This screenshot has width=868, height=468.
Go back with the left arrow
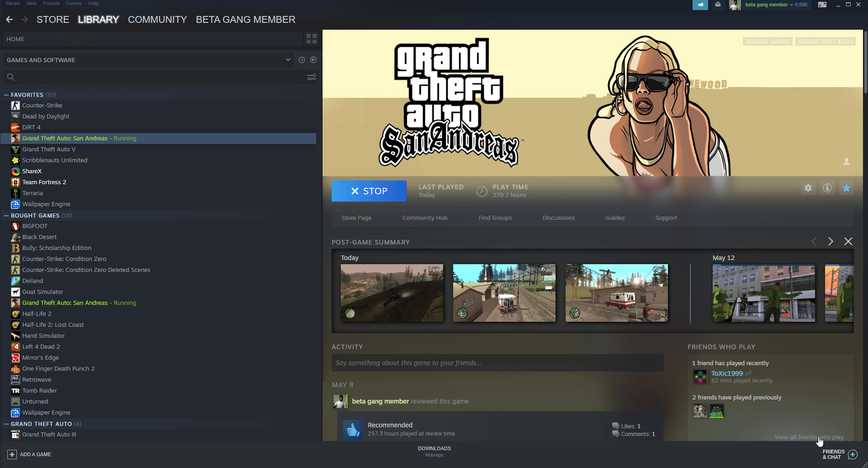(x=10, y=20)
